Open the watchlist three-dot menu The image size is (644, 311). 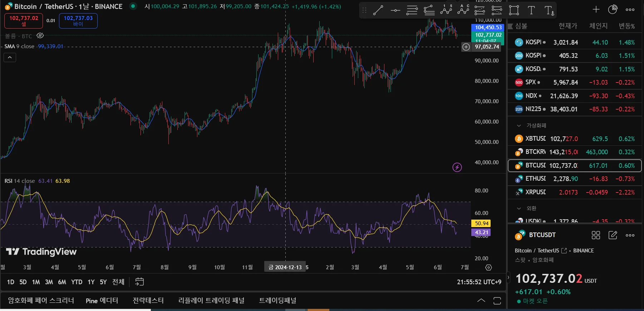630,10
